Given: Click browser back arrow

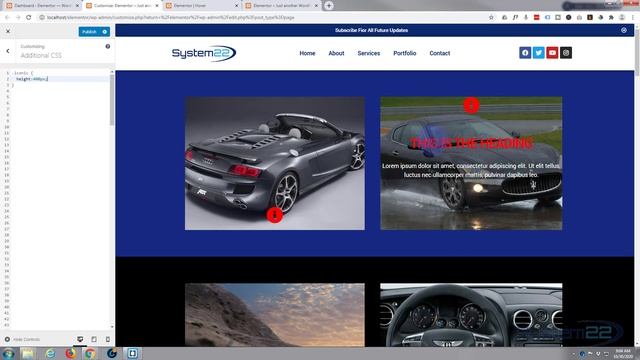Looking at the screenshot, I should (7, 18).
